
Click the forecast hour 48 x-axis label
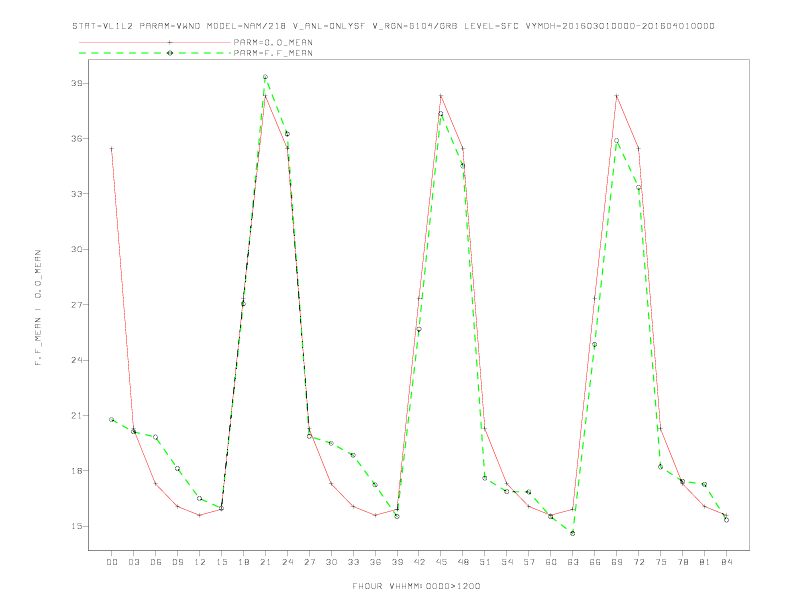click(x=463, y=562)
